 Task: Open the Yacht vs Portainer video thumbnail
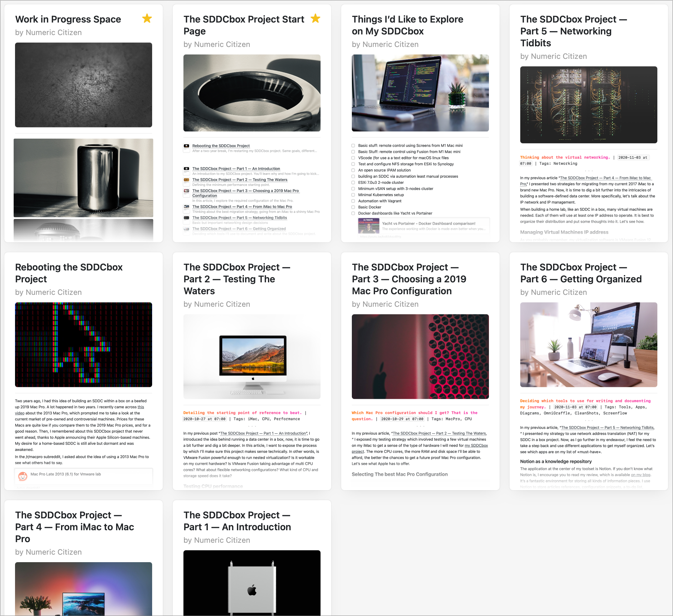[x=368, y=226]
